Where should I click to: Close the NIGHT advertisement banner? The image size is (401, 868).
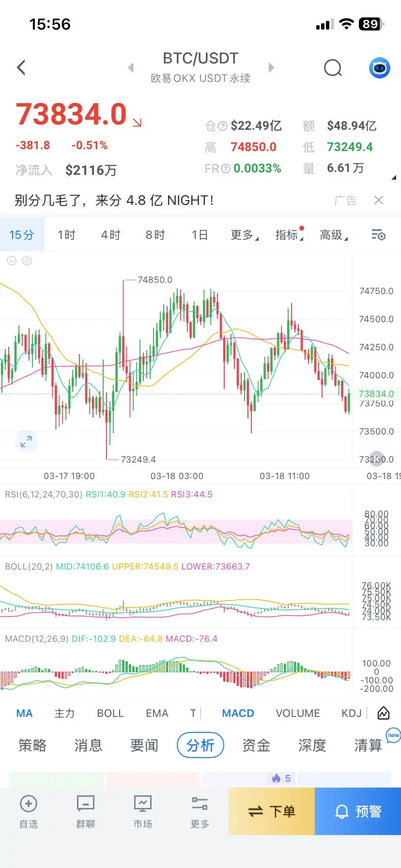[x=379, y=200]
